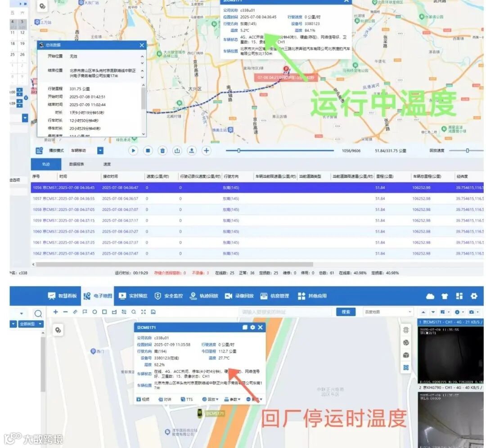The image size is (486, 448).
Task: Click the 京CMS171 CH1 video thumbnail
Action: click(450, 354)
